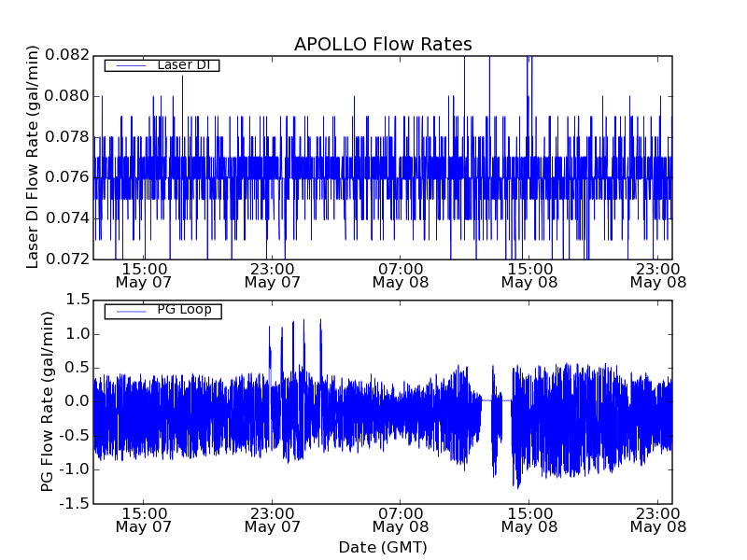The height and width of the screenshot is (560, 747).
Task: Click the PG Flow Rate y-axis label
Action: coord(47,401)
